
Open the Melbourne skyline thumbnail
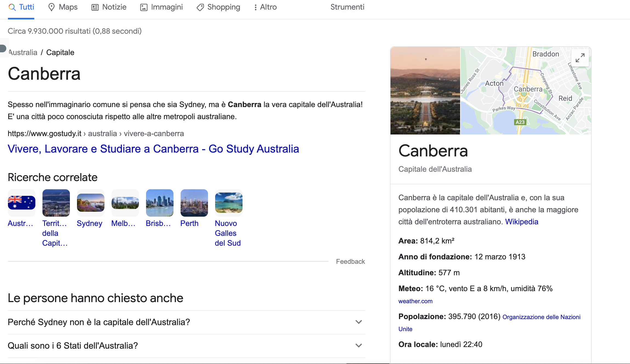point(125,203)
